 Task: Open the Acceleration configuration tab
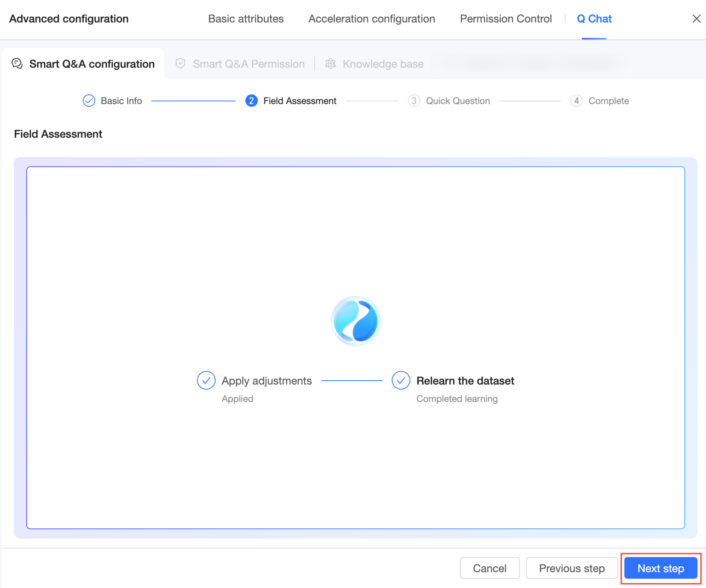[372, 19]
